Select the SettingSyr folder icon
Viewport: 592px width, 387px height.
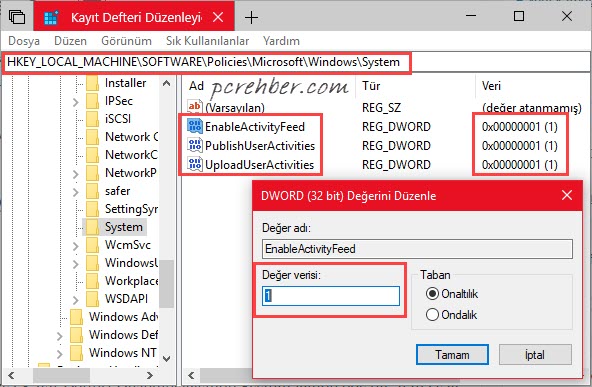[x=92, y=209]
